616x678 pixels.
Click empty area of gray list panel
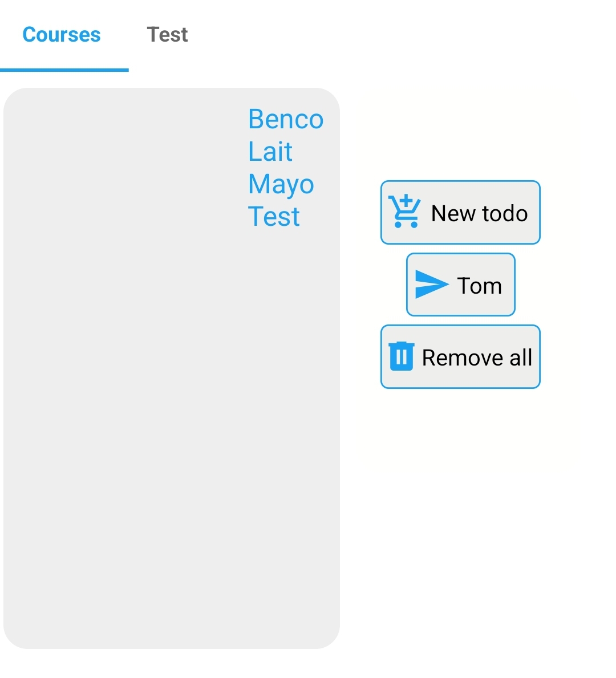(130, 389)
